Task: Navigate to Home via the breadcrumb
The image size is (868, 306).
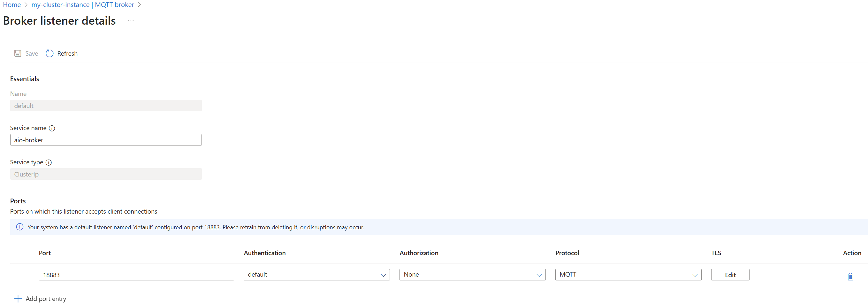Action: (x=12, y=5)
